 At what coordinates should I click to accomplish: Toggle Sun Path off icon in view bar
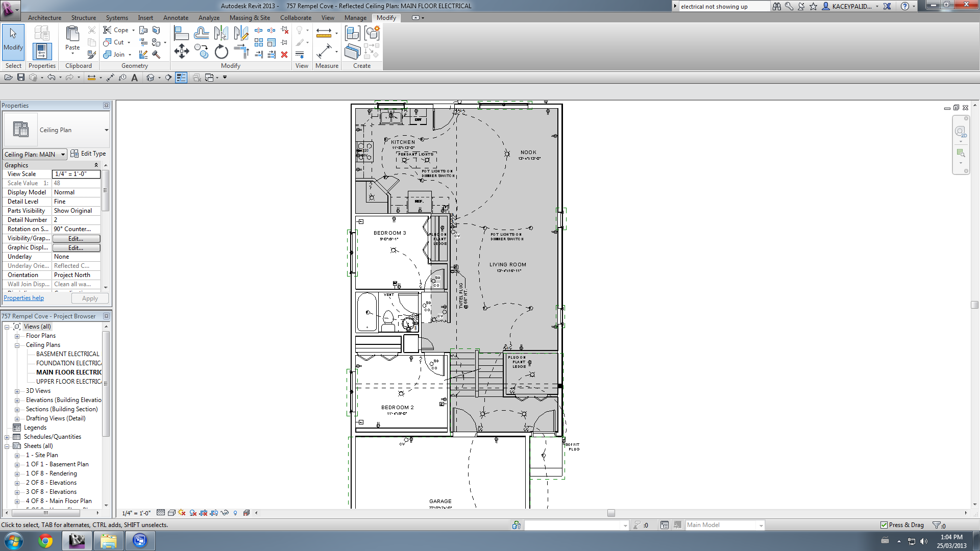tap(182, 513)
